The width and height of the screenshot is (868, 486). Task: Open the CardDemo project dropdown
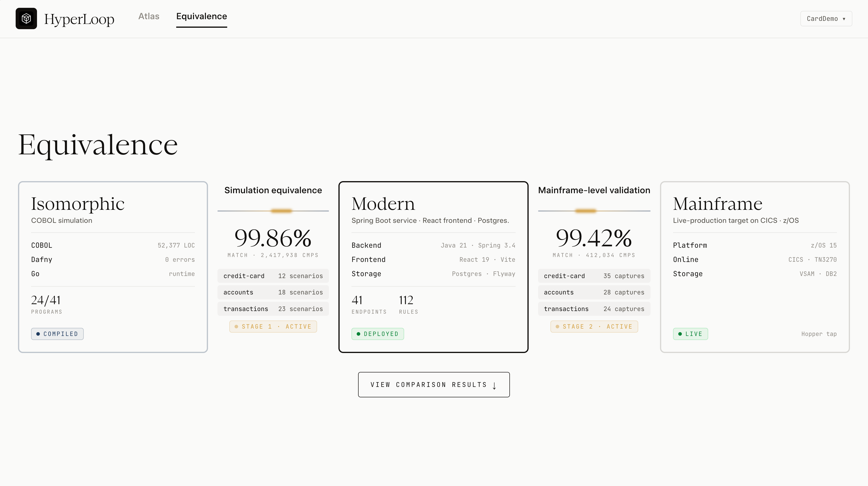(x=826, y=18)
